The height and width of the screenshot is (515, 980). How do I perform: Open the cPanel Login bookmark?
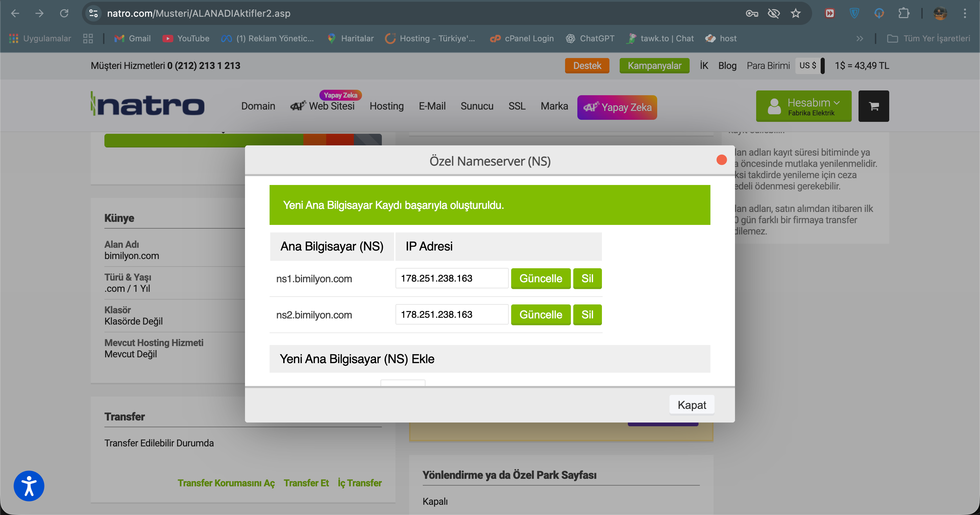point(522,39)
